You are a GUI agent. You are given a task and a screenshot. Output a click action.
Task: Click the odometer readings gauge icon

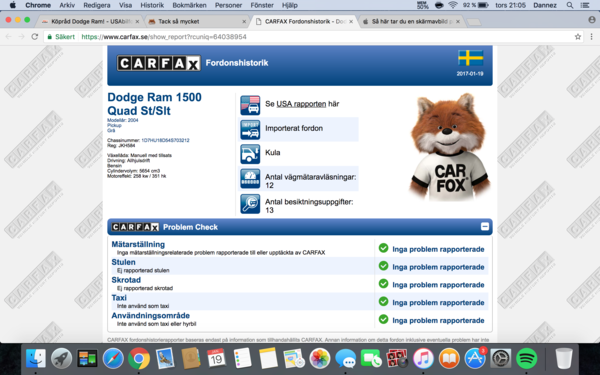pyautogui.click(x=250, y=178)
